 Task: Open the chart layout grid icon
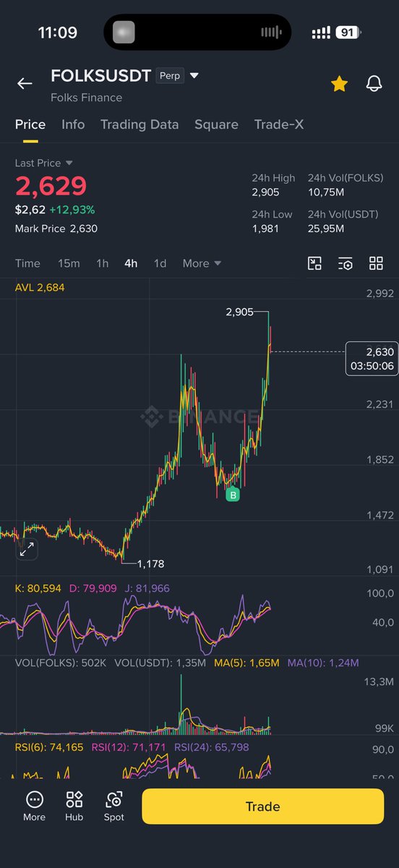[x=376, y=263]
